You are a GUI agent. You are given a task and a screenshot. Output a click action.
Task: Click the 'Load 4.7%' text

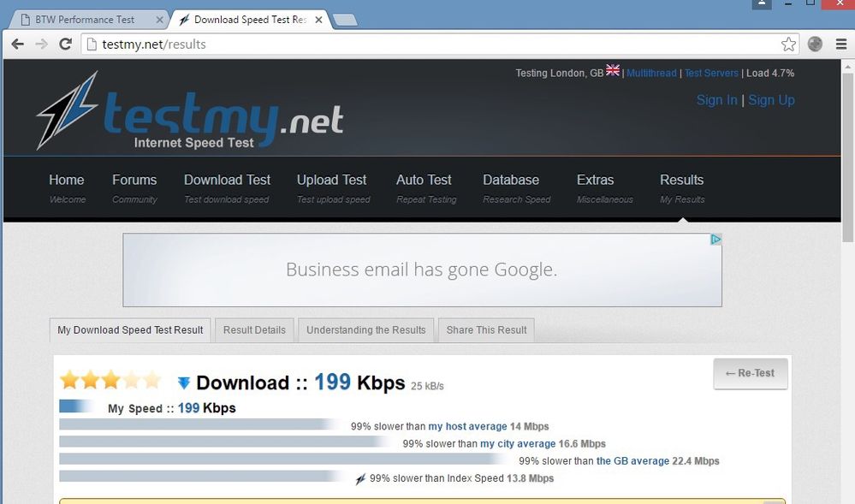click(770, 73)
